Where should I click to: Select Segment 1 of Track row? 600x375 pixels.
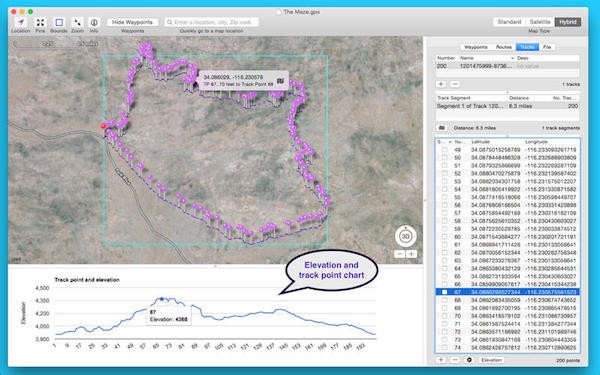point(507,106)
